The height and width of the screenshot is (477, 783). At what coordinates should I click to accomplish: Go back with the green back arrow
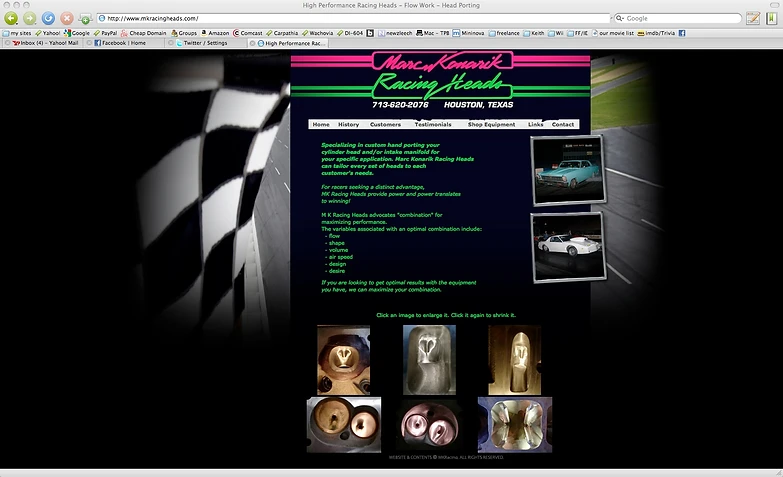coord(11,18)
